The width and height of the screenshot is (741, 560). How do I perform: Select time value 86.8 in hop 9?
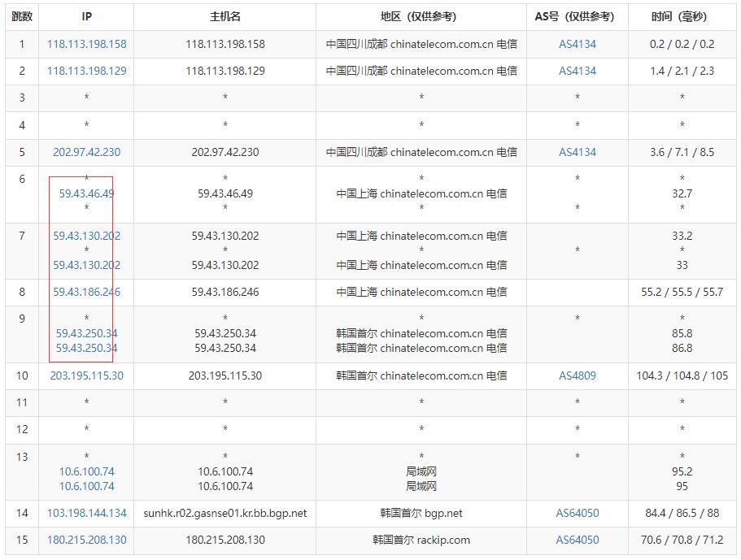pos(682,348)
